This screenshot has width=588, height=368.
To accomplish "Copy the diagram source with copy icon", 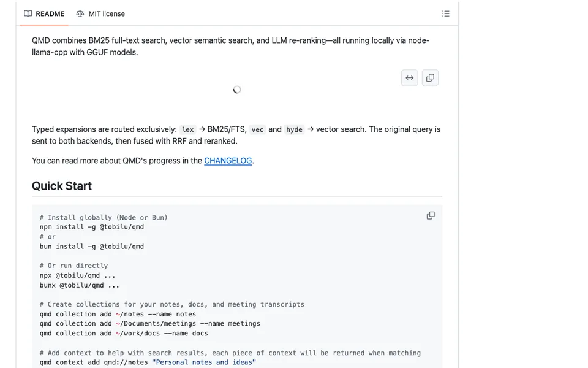I will (430, 78).
